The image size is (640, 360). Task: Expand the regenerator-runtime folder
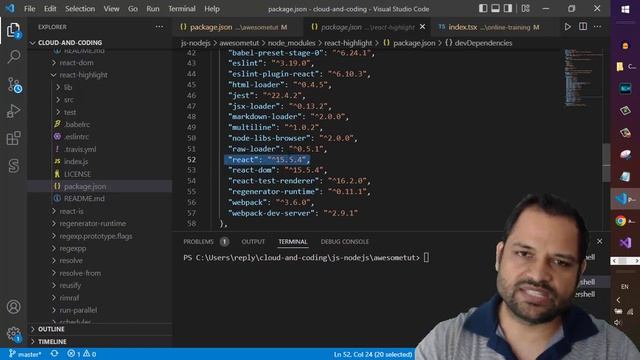click(x=93, y=223)
